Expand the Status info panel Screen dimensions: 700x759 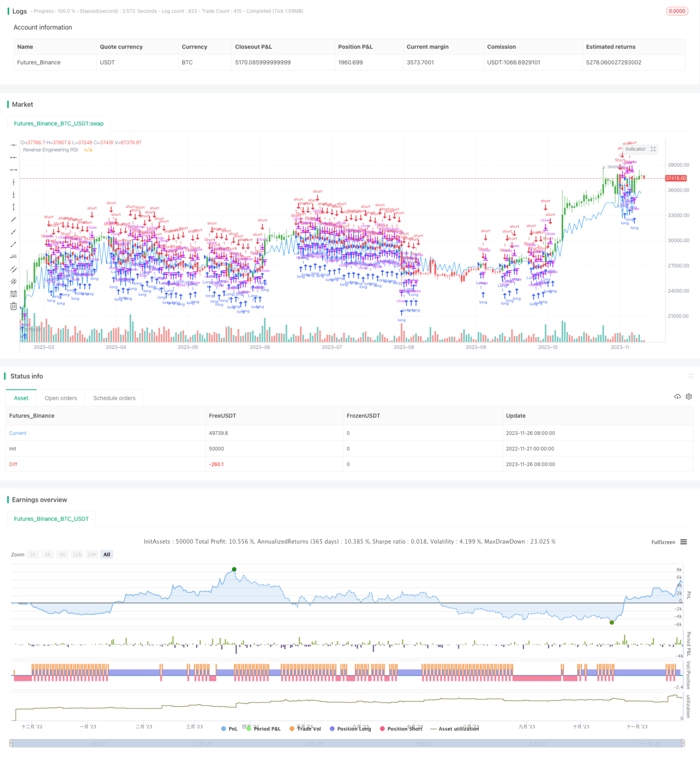pyautogui.click(x=690, y=376)
